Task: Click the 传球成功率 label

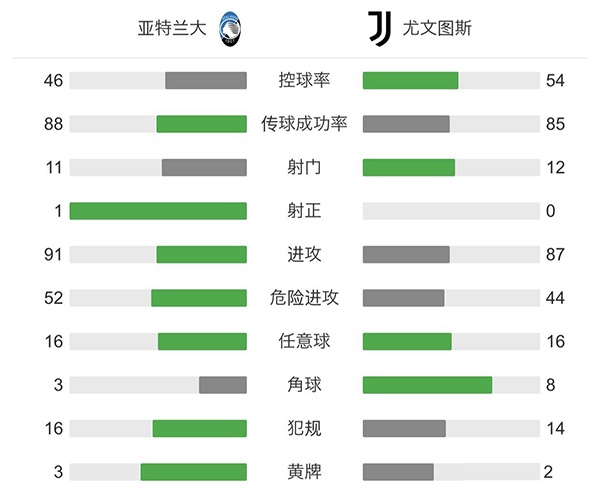Action: coord(305,124)
